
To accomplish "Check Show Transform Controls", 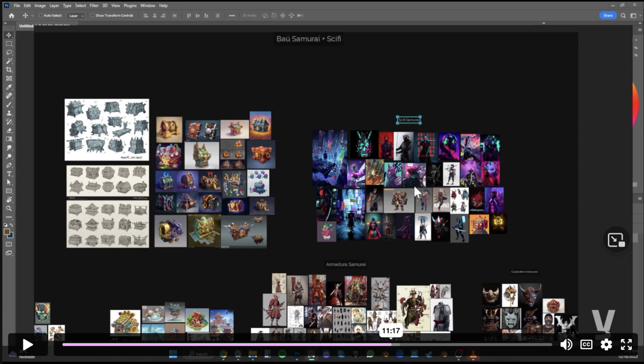I will pos(92,15).
